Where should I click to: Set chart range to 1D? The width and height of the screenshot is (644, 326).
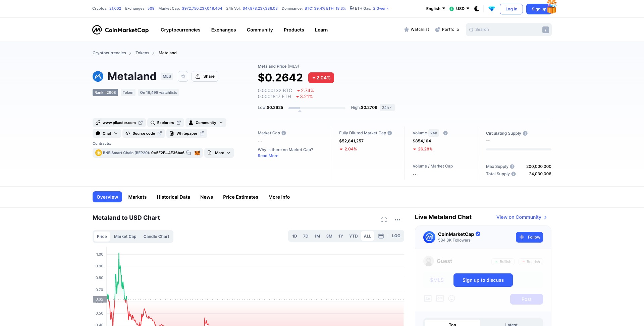[294, 236]
